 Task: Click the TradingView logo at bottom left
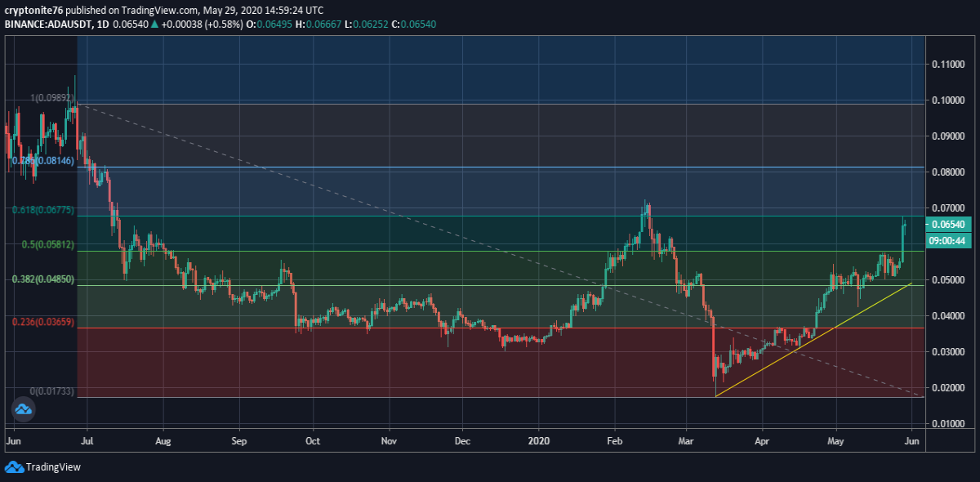pos(42,467)
